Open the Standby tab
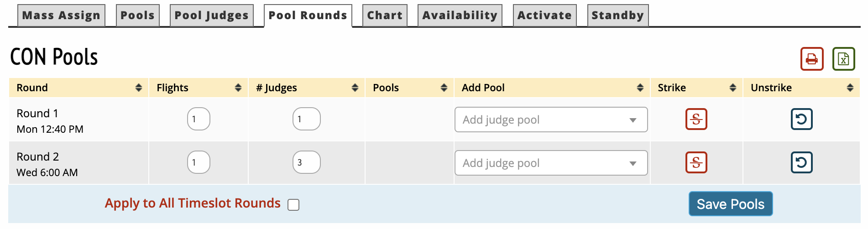This screenshot has width=868, height=229. (617, 16)
